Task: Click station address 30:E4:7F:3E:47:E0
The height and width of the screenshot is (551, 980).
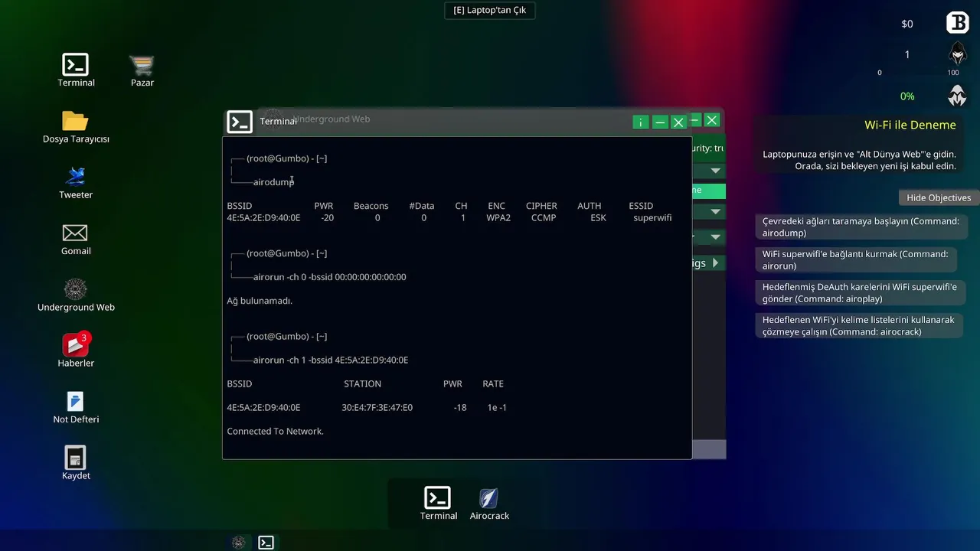Action: [377, 407]
